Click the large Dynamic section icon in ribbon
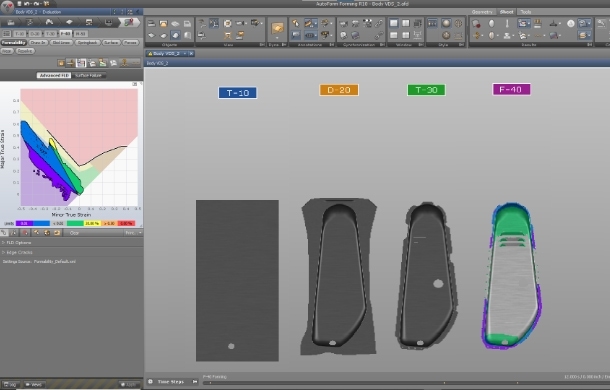610x390 pixels. pyautogui.click(x=277, y=28)
